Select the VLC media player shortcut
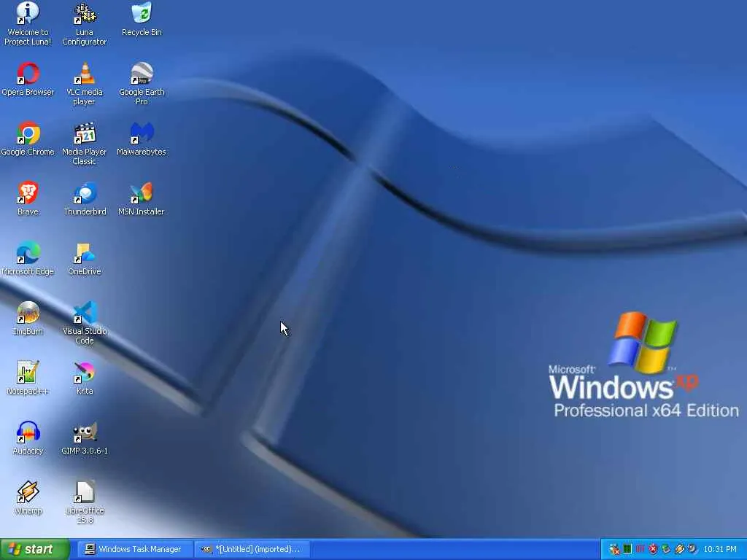This screenshot has height=560, width=747. click(x=85, y=84)
